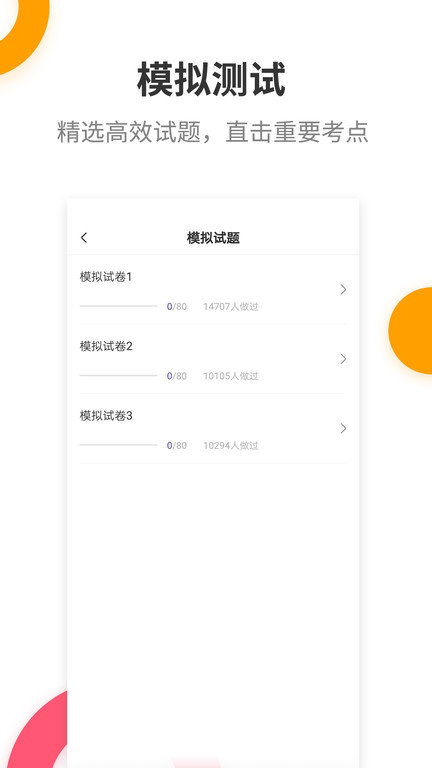This screenshot has height=768, width=432.
Task: Open chevron arrow for 模拟试卷2
Action: click(343, 359)
